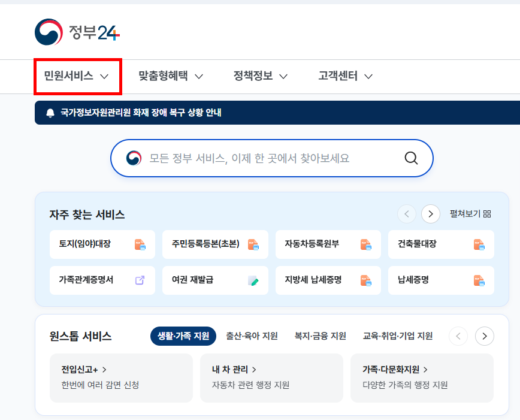Open the 토지(임야)대장 document icon

click(x=140, y=244)
